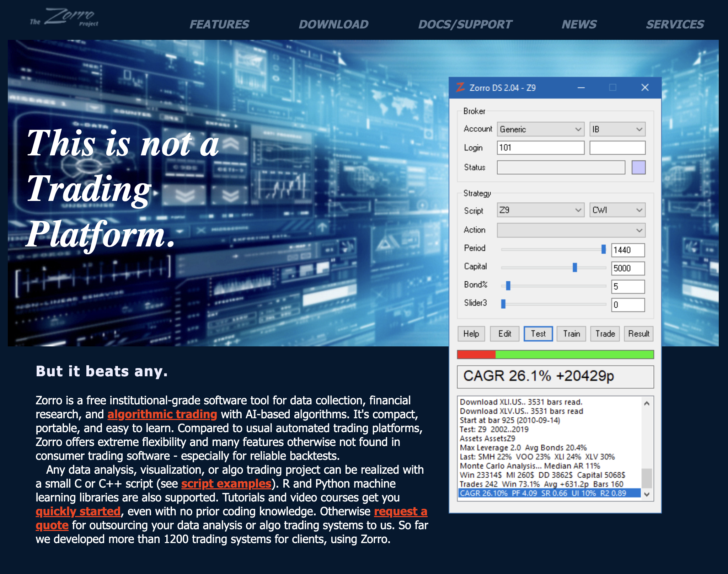Click the Edit button

(x=504, y=334)
